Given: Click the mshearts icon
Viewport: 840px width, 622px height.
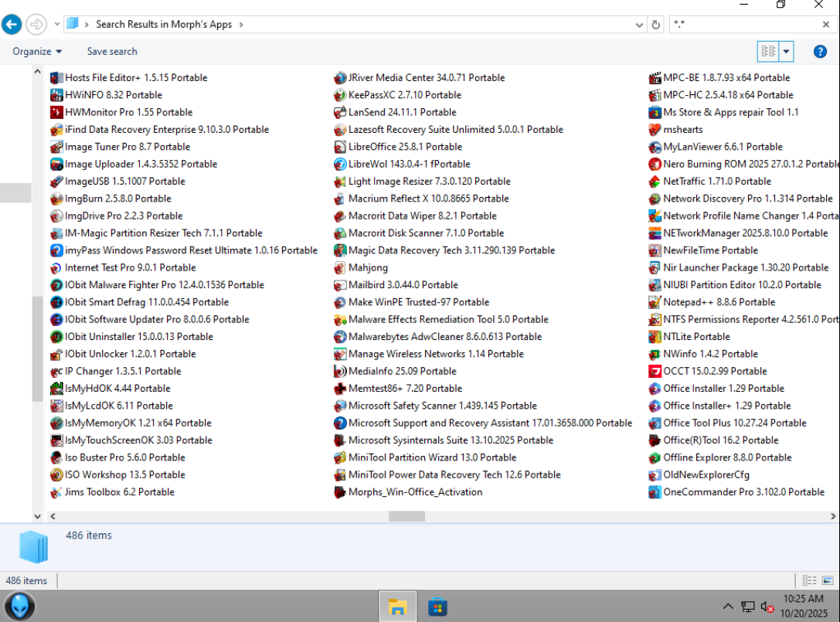Looking at the screenshot, I should pos(655,129).
